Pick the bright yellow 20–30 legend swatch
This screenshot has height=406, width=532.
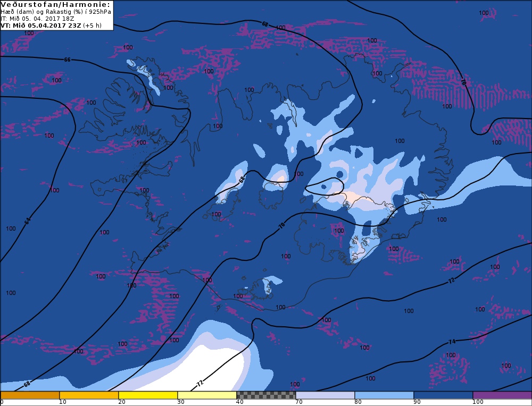tap(148, 395)
